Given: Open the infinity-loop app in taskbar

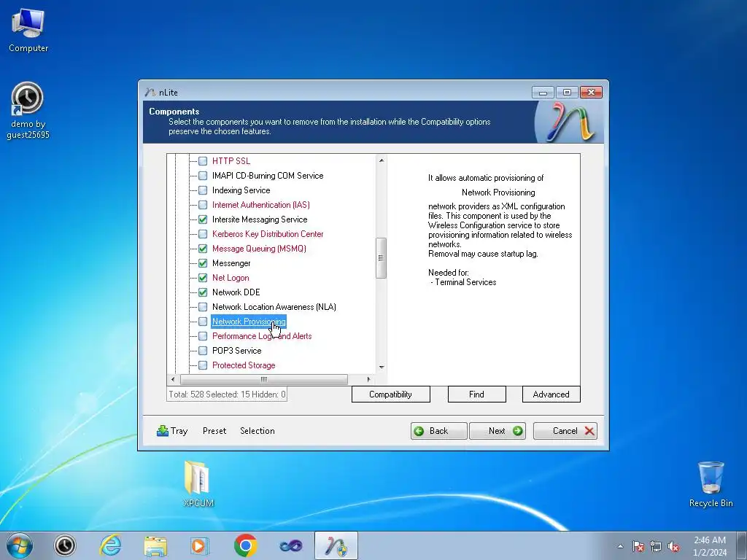Looking at the screenshot, I should pyautogui.click(x=290, y=545).
